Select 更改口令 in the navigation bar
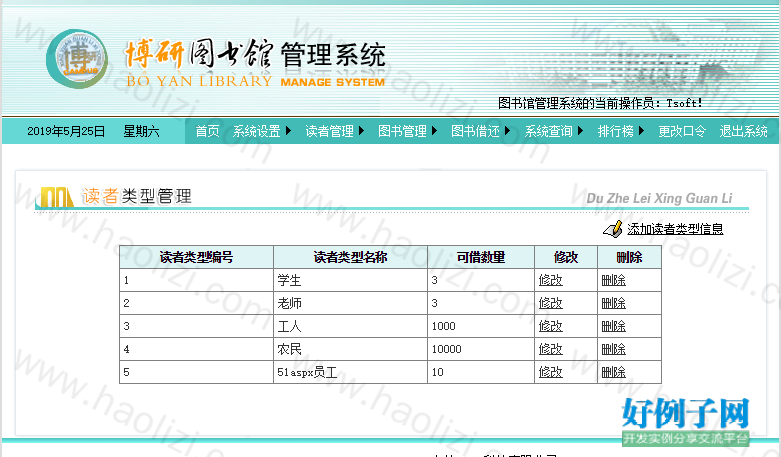The width and height of the screenshot is (781, 457). (x=682, y=131)
